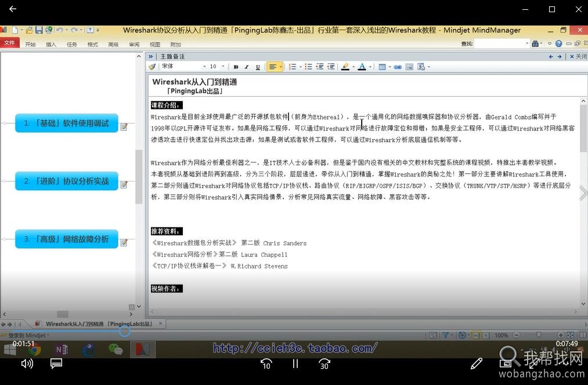Open the alignment dropdown arrow

click(x=280, y=67)
